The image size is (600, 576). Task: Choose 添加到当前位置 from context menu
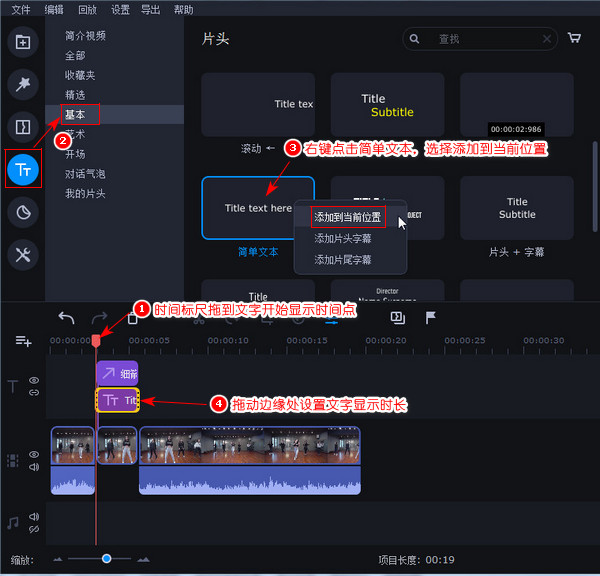tap(350, 217)
